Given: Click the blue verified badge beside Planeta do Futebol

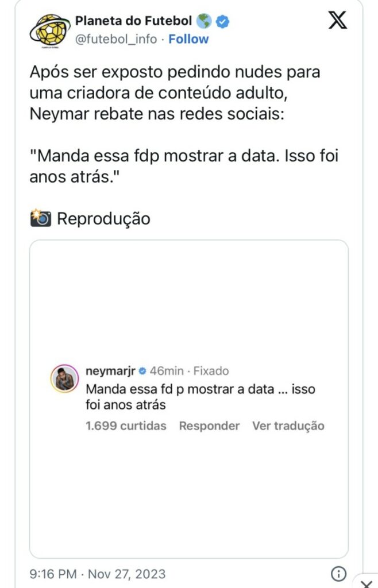Looking at the screenshot, I should (x=223, y=22).
